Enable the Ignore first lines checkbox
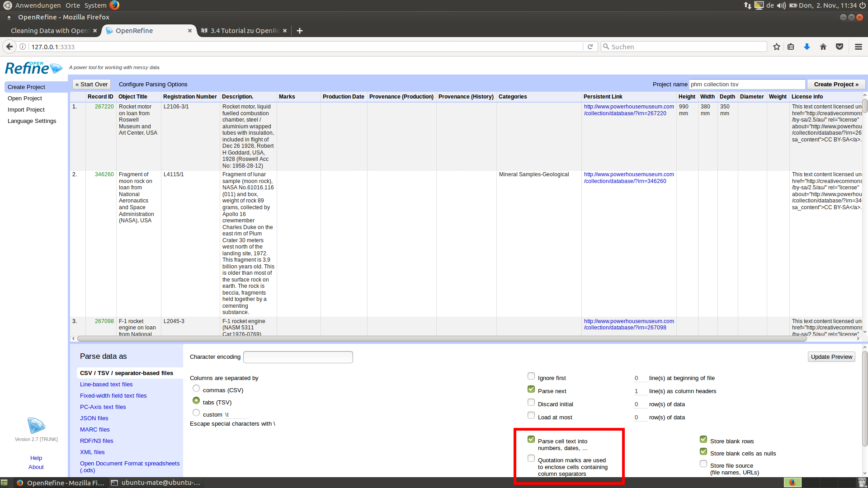 [531, 376]
